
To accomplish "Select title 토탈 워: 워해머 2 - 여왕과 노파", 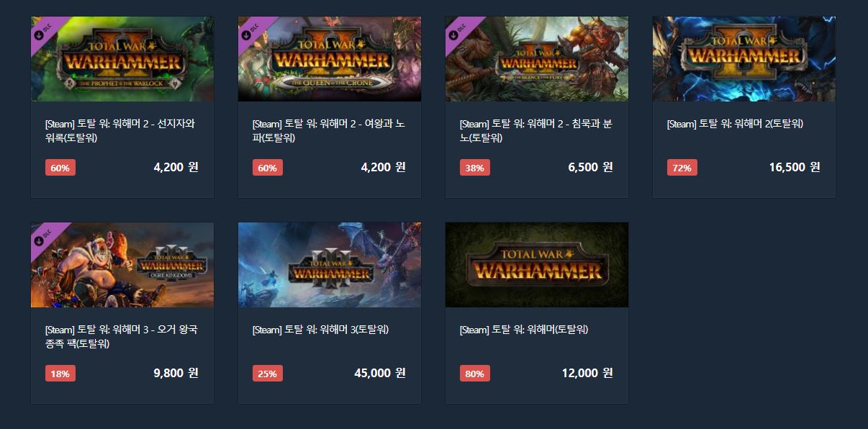I will [x=328, y=131].
